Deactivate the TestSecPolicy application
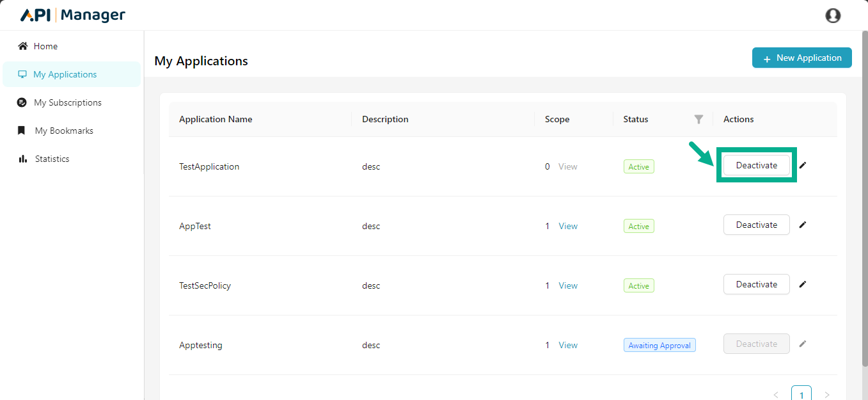The height and width of the screenshot is (400, 868). click(x=756, y=284)
